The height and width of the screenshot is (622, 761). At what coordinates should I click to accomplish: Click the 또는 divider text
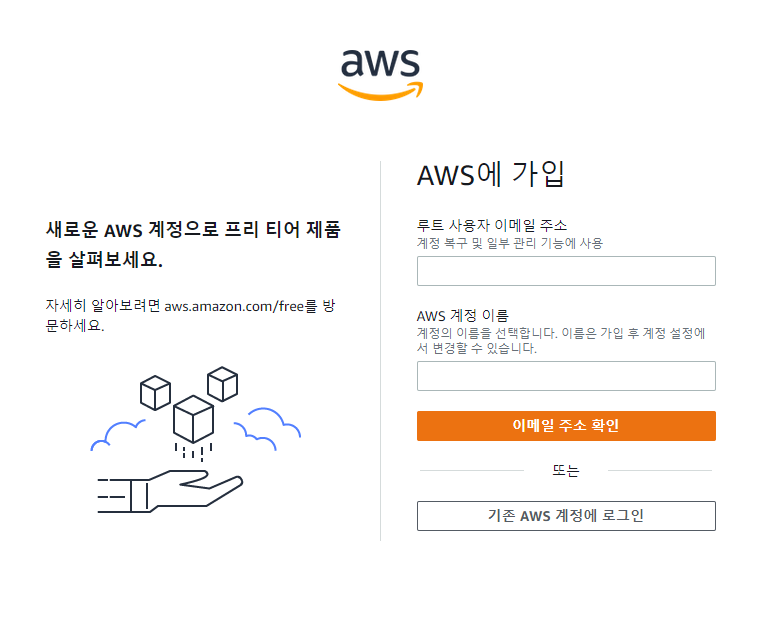tap(566, 470)
